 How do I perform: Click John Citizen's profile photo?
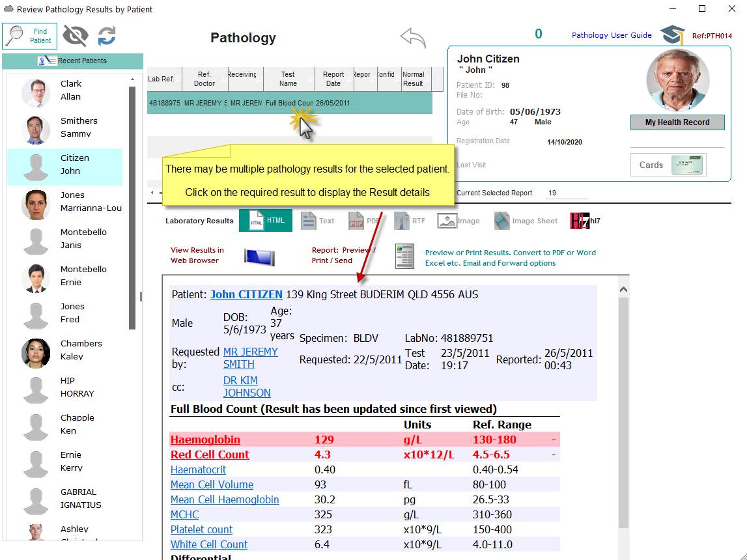point(677,80)
